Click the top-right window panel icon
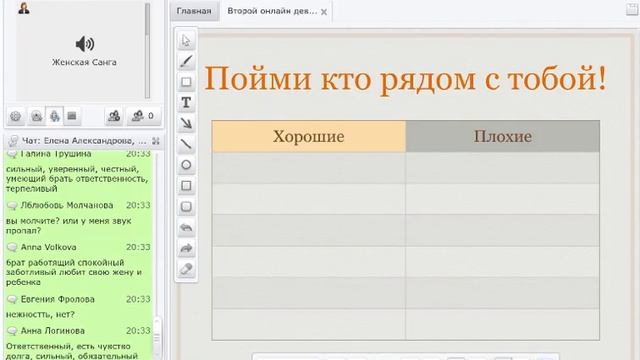This screenshot has width=640, height=360. (633, 10)
